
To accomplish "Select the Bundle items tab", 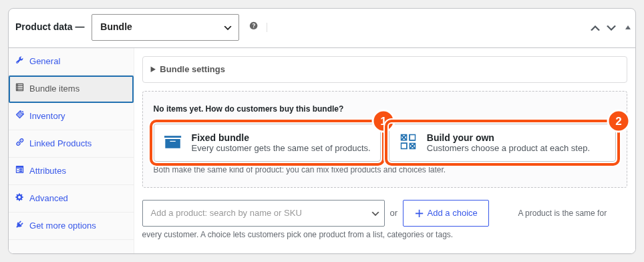I will pos(71,89).
